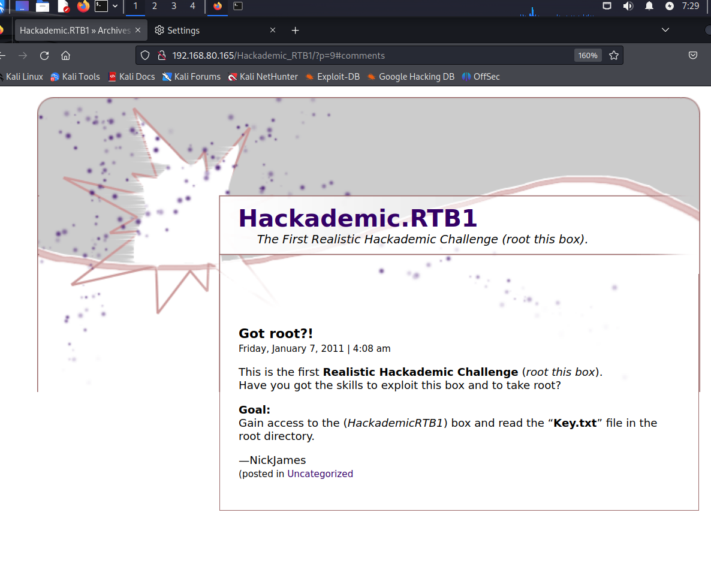Viewport: 711px width, 588px height.
Task: Open notifications bell in panel
Action: point(649,6)
